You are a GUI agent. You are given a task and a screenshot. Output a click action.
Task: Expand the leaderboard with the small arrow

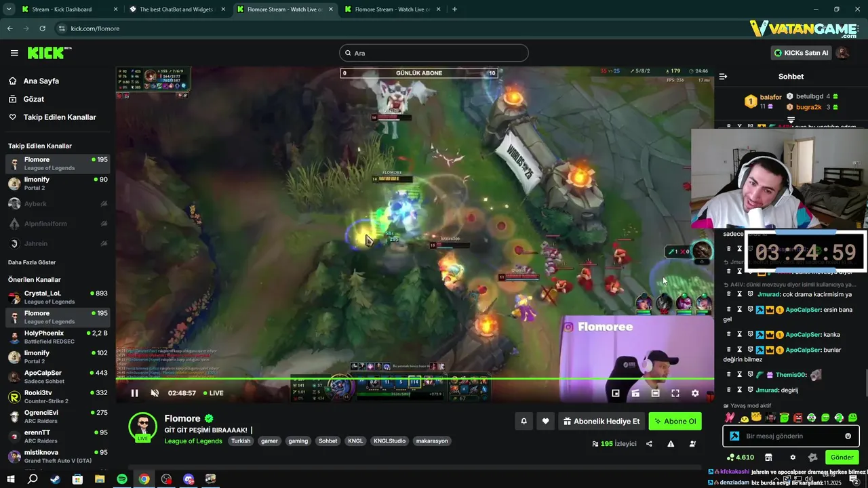[x=791, y=119]
